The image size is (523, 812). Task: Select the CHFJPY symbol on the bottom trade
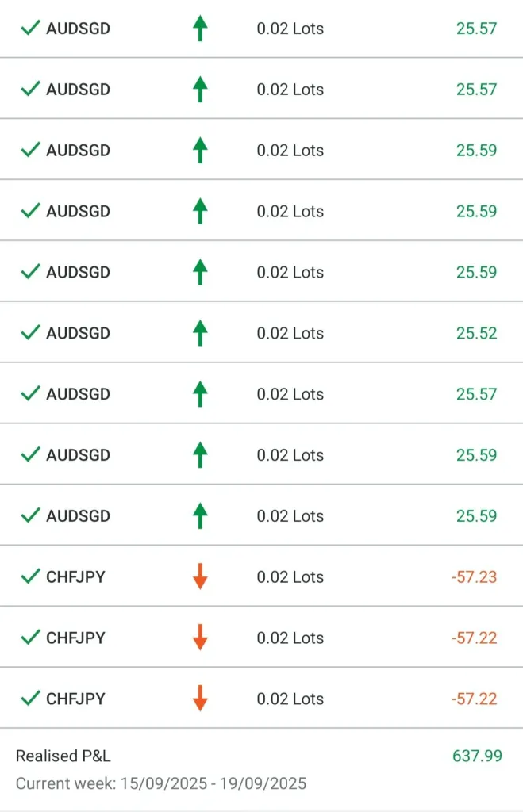[x=75, y=699]
